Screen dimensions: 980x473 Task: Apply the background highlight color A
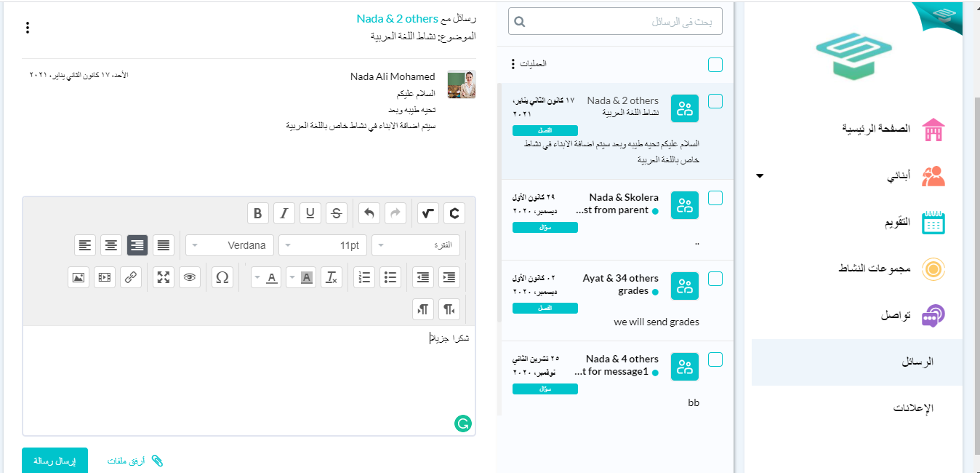click(306, 277)
